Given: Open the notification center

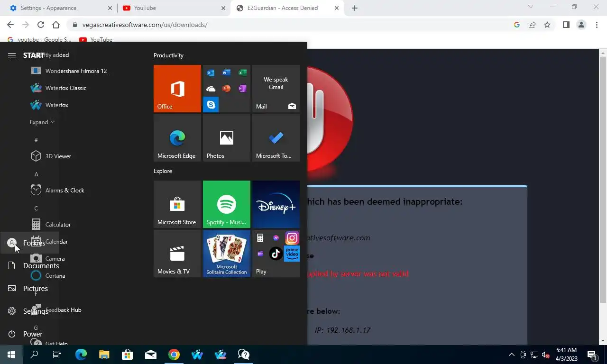Looking at the screenshot, I should click(x=592, y=355).
